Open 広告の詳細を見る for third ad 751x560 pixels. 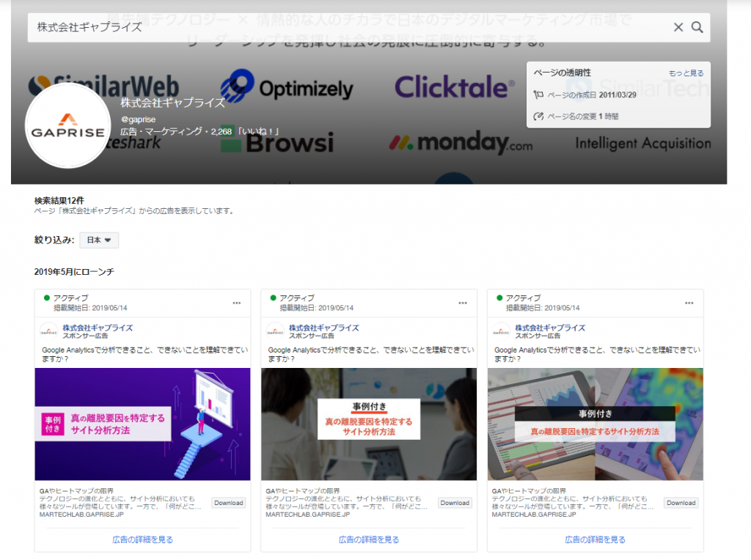tap(595, 539)
